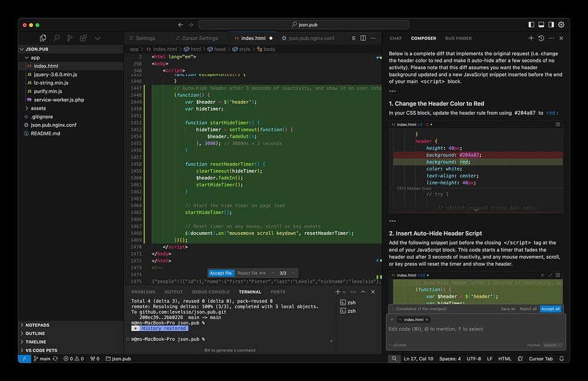Open the Search view in the sidebar

pos(57,38)
